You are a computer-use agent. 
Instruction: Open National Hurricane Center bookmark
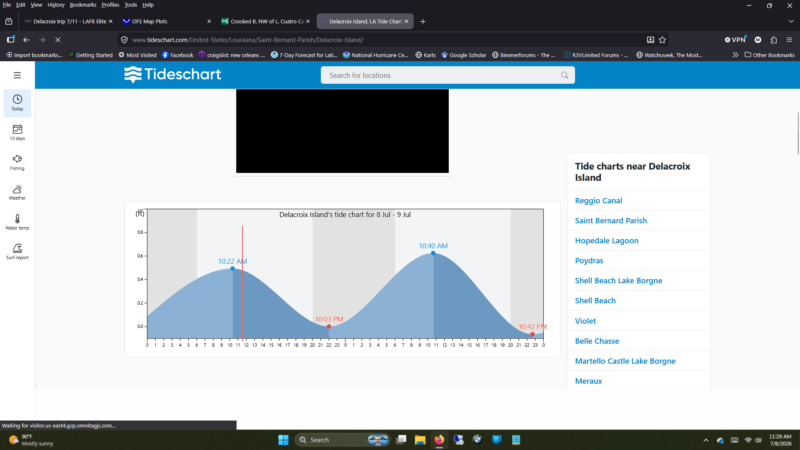coord(376,55)
